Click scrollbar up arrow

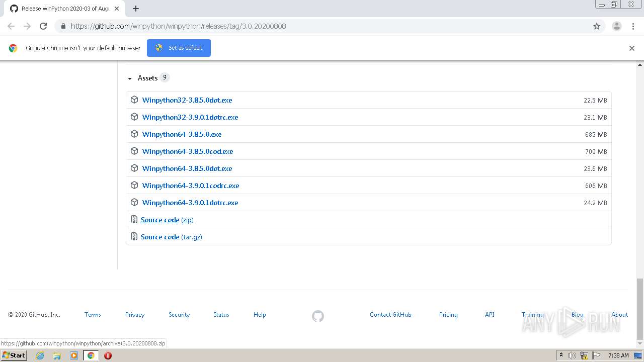point(640,65)
